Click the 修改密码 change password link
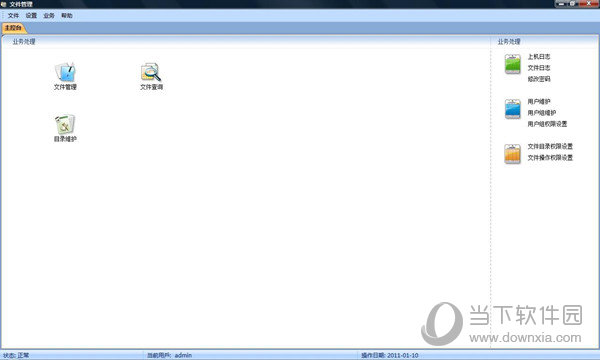The width and height of the screenshot is (600, 360). pyautogui.click(x=539, y=79)
